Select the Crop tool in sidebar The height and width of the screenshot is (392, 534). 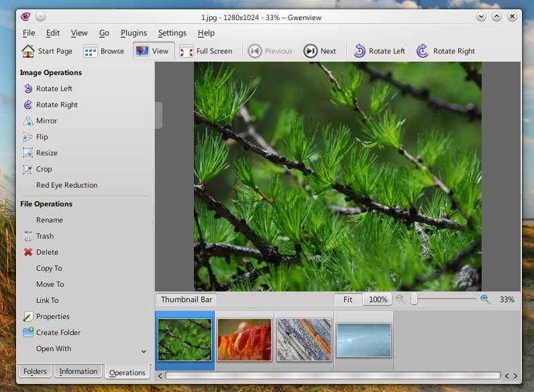tap(38, 169)
